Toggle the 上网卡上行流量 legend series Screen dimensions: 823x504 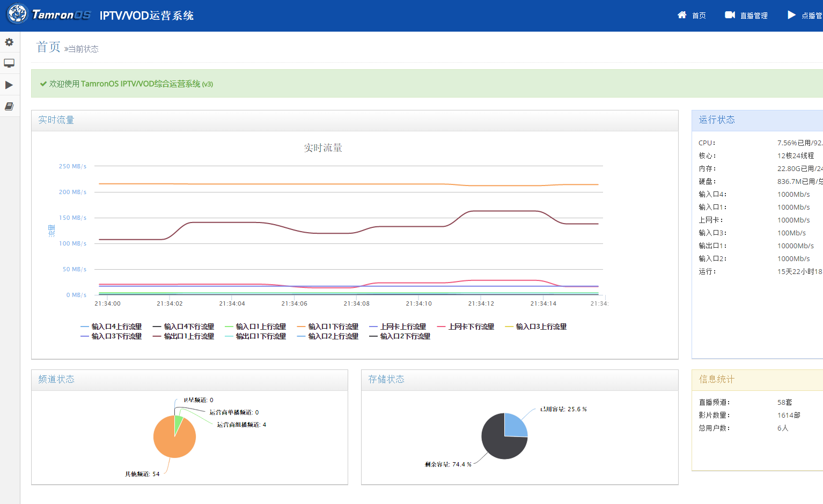click(398, 327)
